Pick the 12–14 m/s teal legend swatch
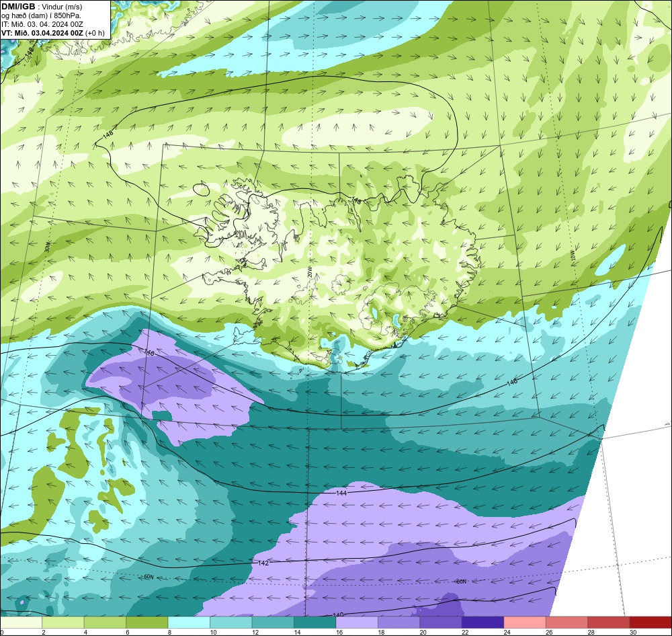 pos(273,623)
